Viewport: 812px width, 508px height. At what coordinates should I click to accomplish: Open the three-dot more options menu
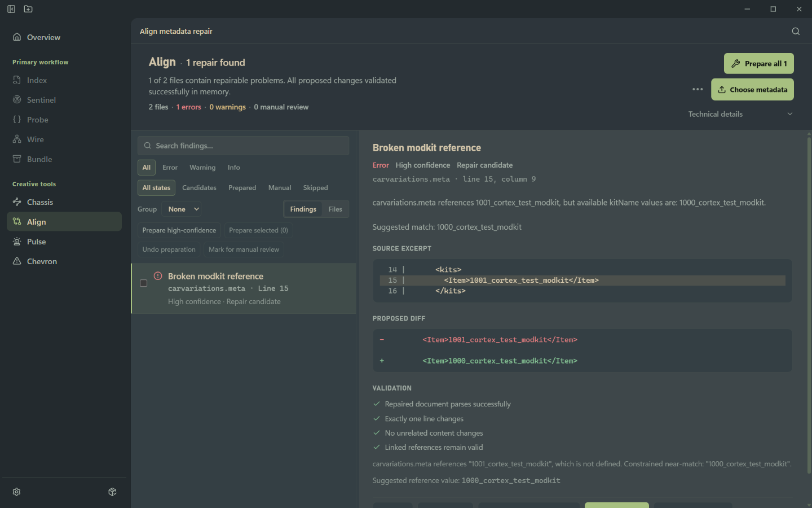pyautogui.click(x=698, y=89)
